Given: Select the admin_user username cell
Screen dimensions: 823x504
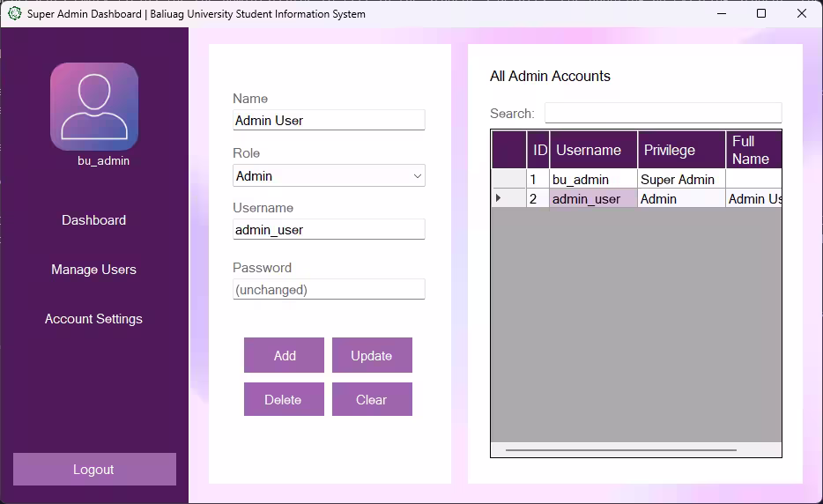Looking at the screenshot, I should (594, 198).
